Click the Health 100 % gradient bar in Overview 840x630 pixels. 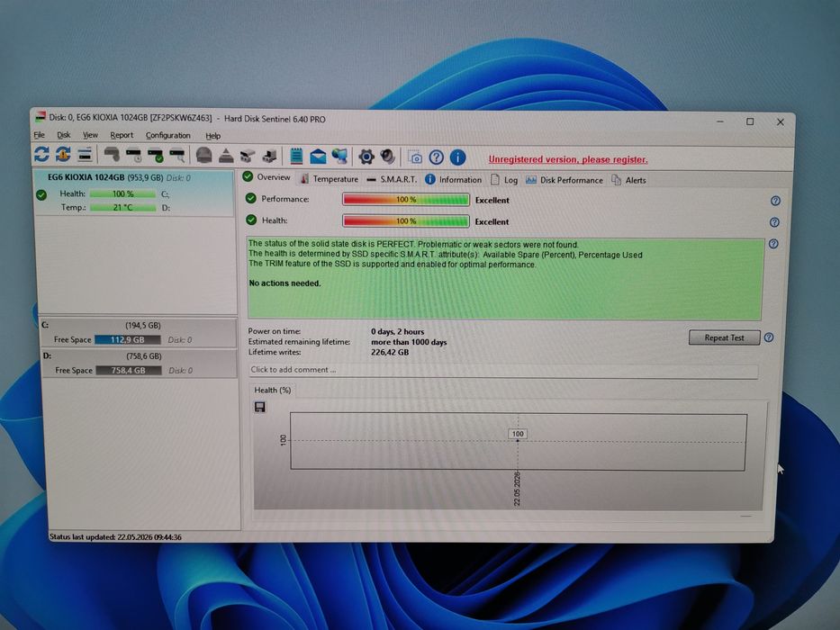(x=406, y=221)
